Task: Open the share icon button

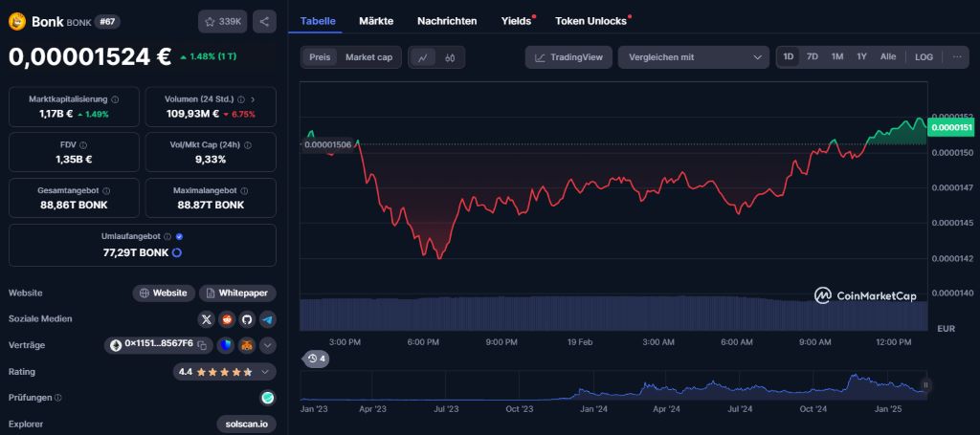Action: click(264, 22)
